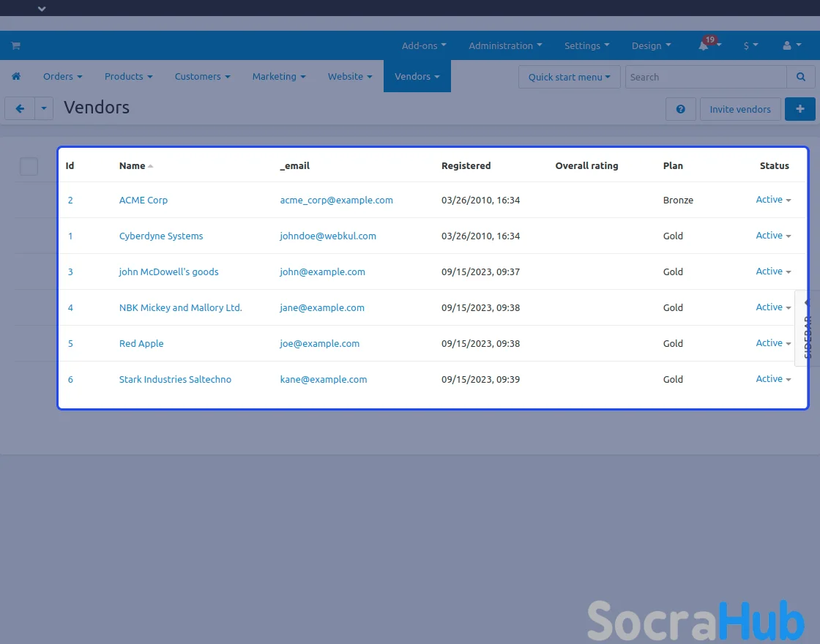Click the shopping cart storefront icon
The image size is (820, 644).
(x=15, y=45)
